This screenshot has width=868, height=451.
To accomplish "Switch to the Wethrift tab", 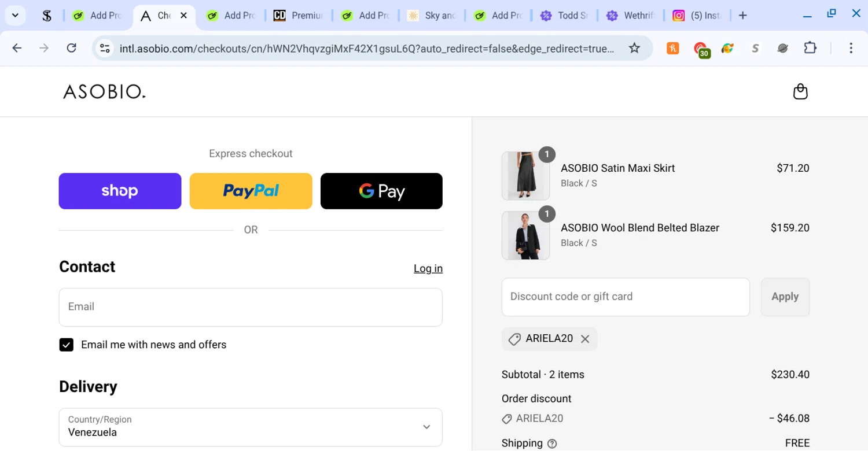I will tap(631, 16).
